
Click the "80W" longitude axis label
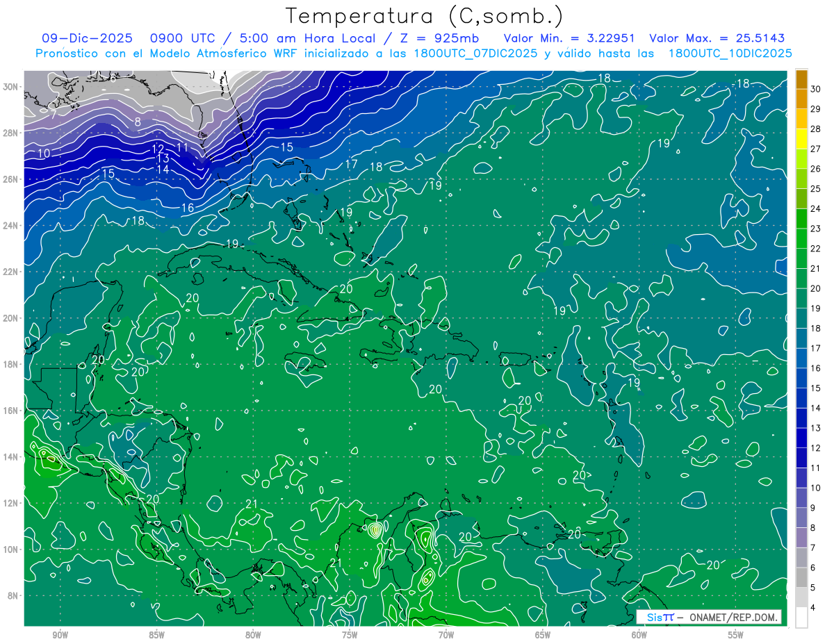point(253,635)
